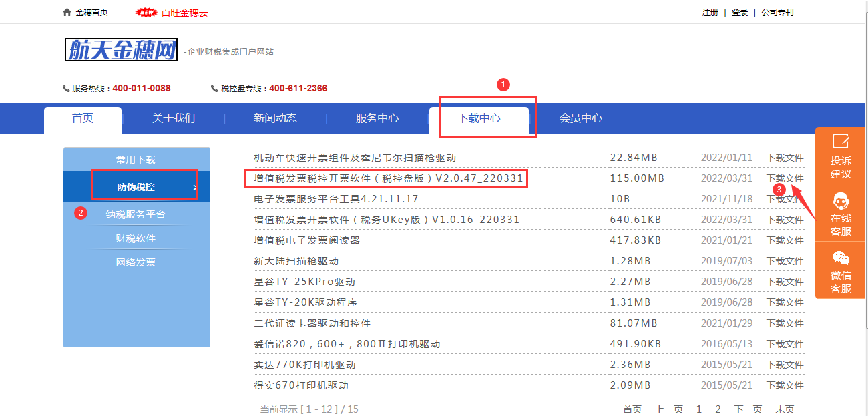The height and width of the screenshot is (416, 868).
Task: Open the 新闻动态 navigation tab
Action: tap(275, 118)
